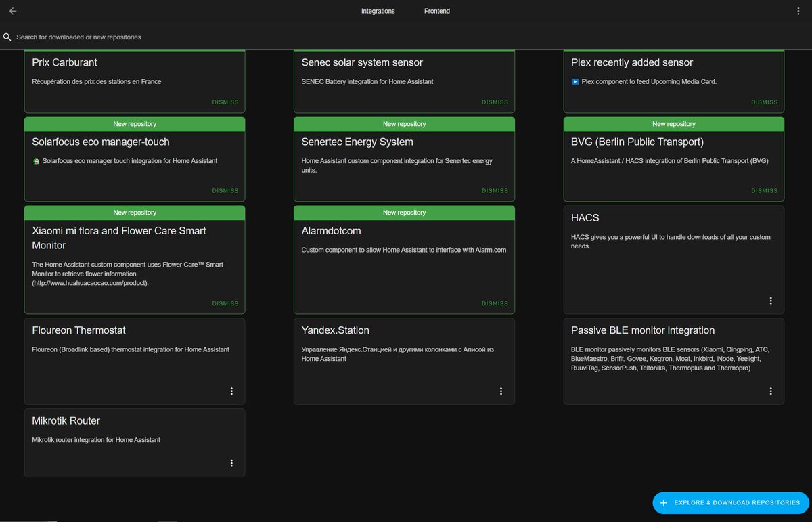Open Yandex.Station three-dot menu
This screenshot has height=522, width=812.
click(x=501, y=391)
